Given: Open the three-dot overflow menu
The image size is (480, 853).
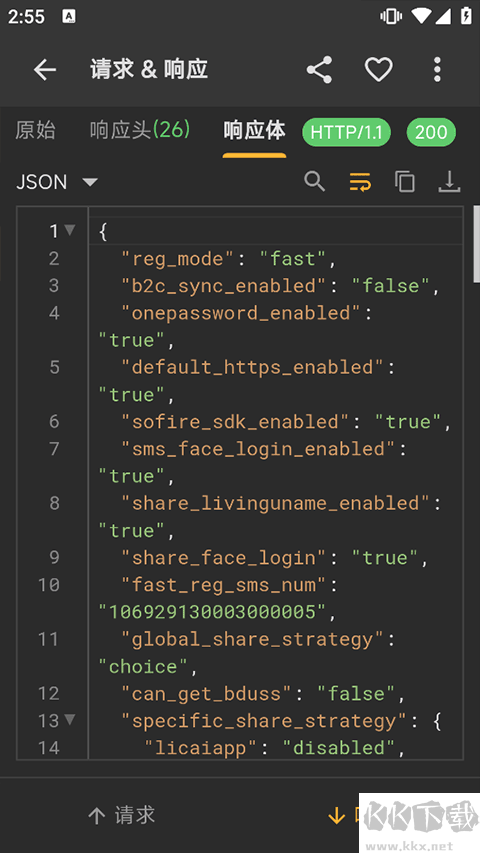Looking at the screenshot, I should coord(437,70).
